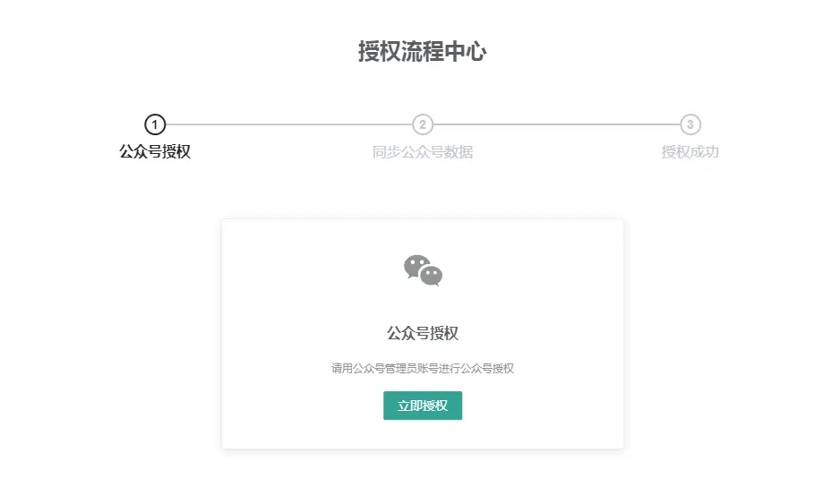This screenshot has width=823, height=504.
Task: Select step 1 circle in the progress bar
Action: pos(155,124)
